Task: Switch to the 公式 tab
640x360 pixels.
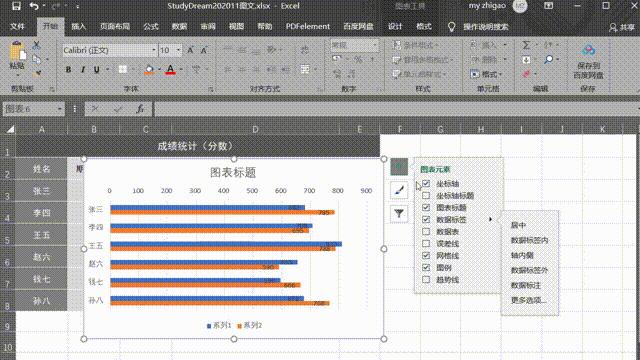Action: 151,27
